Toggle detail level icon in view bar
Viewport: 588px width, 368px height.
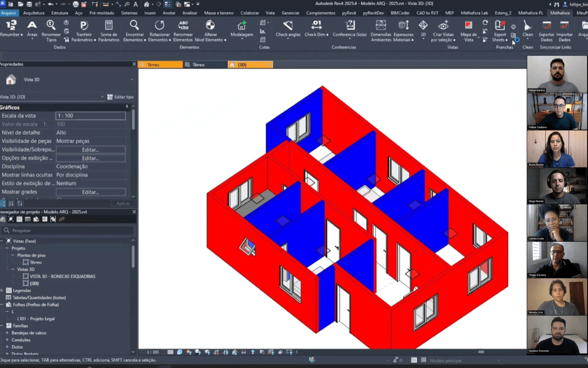[171, 352]
